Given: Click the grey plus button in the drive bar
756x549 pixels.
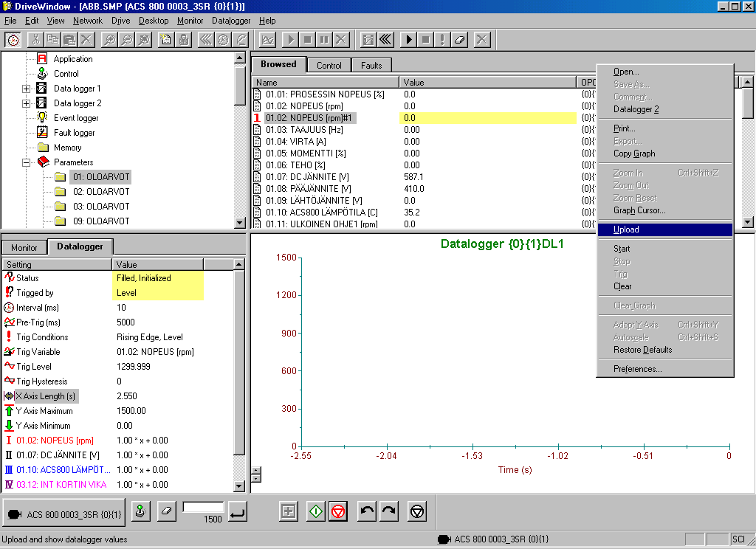Looking at the screenshot, I should click(289, 511).
